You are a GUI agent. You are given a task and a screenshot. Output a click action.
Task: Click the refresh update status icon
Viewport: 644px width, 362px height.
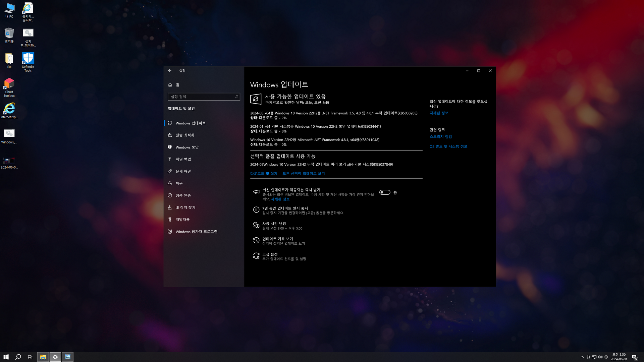tap(256, 99)
